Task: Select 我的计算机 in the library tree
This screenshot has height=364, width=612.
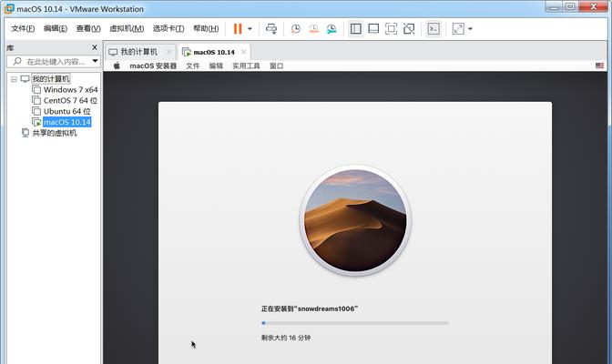Action: point(51,79)
